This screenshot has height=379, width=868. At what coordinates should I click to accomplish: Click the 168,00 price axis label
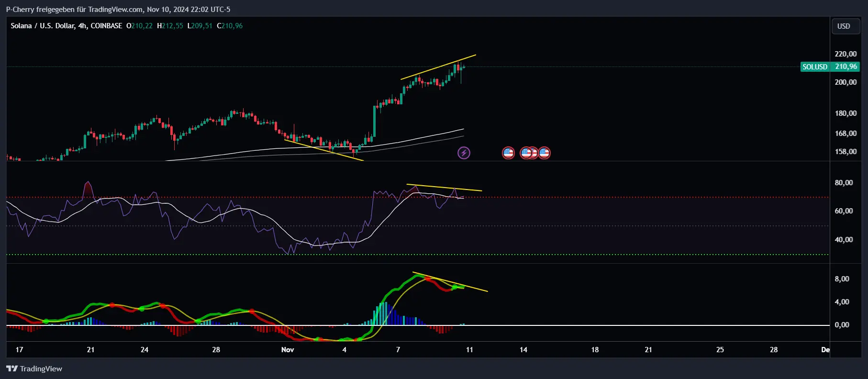click(x=846, y=134)
